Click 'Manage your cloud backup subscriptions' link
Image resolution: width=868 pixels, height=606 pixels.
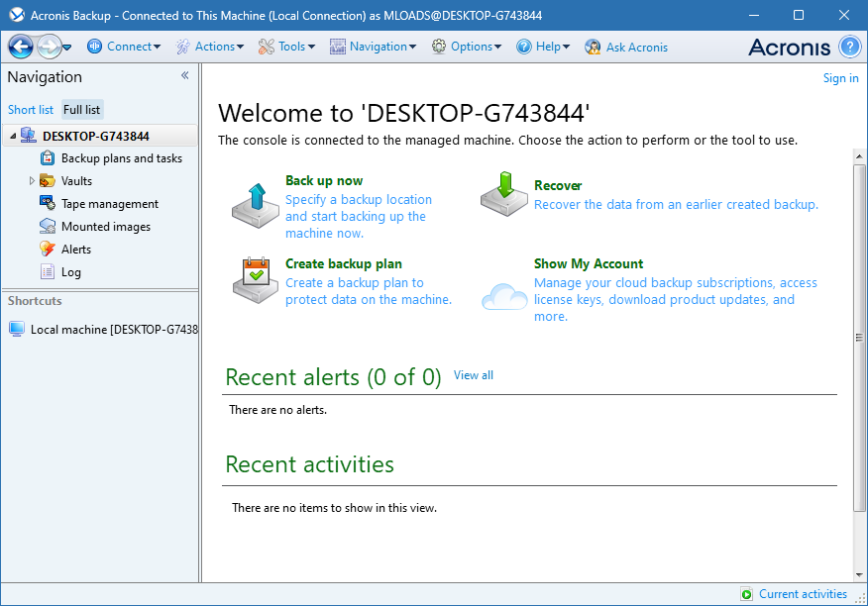[676, 299]
